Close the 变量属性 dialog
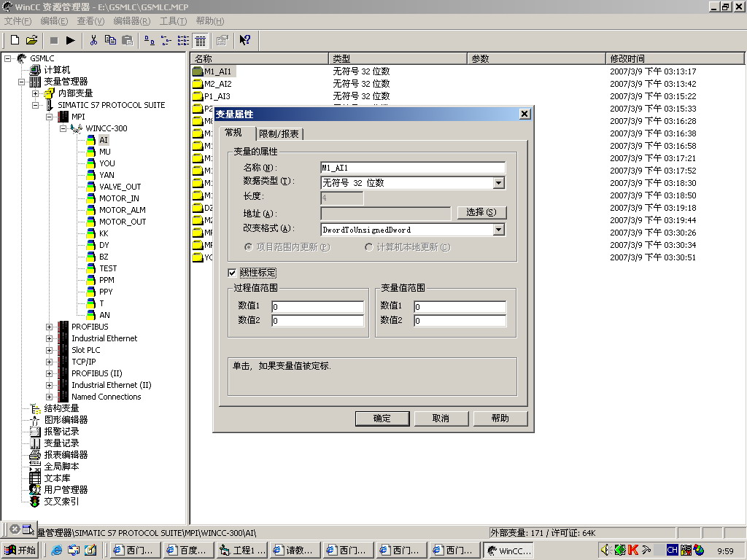This screenshot has width=747, height=560. click(x=525, y=114)
